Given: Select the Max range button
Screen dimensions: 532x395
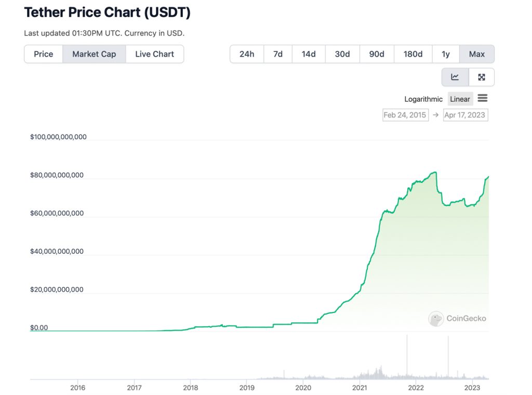Looking at the screenshot, I should click(476, 54).
